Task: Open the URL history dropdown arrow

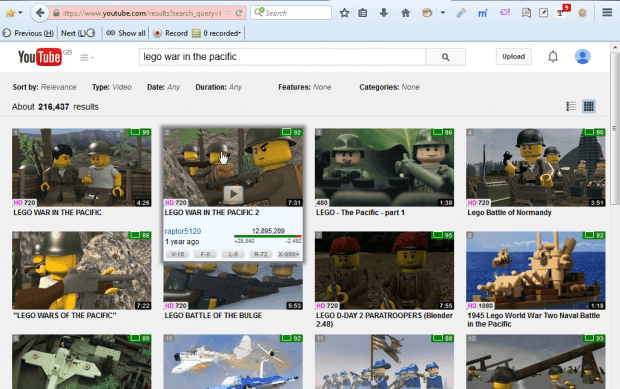Action: coord(228,13)
